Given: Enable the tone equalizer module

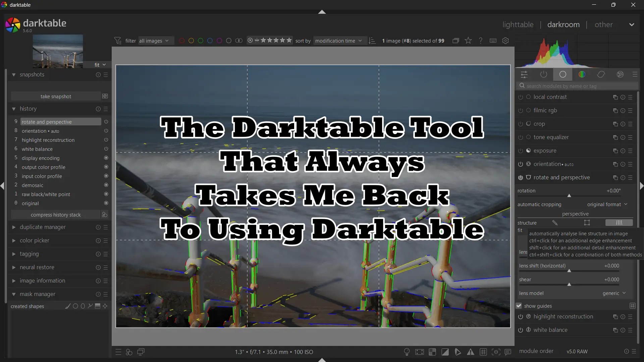Looking at the screenshot, I should pyautogui.click(x=521, y=137).
